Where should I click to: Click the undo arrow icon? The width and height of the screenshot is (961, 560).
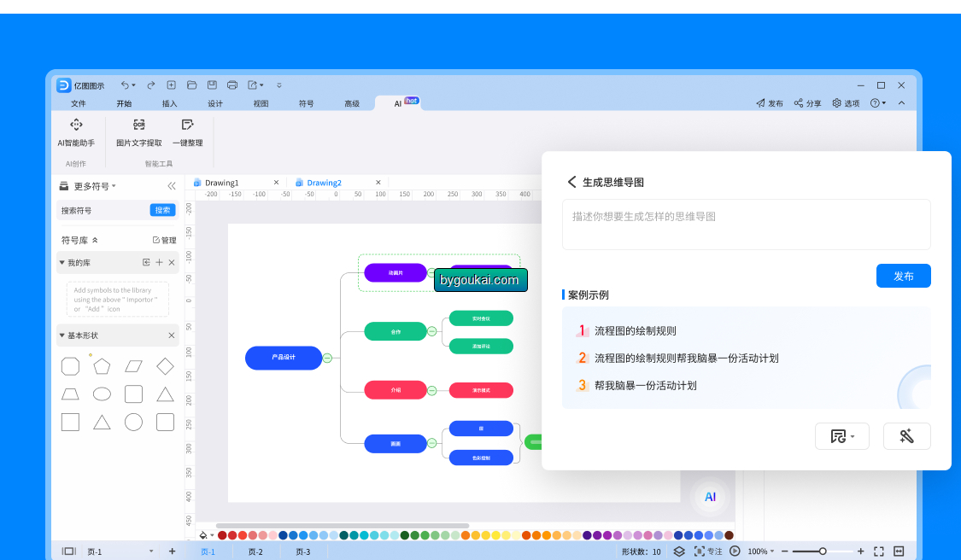point(125,85)
